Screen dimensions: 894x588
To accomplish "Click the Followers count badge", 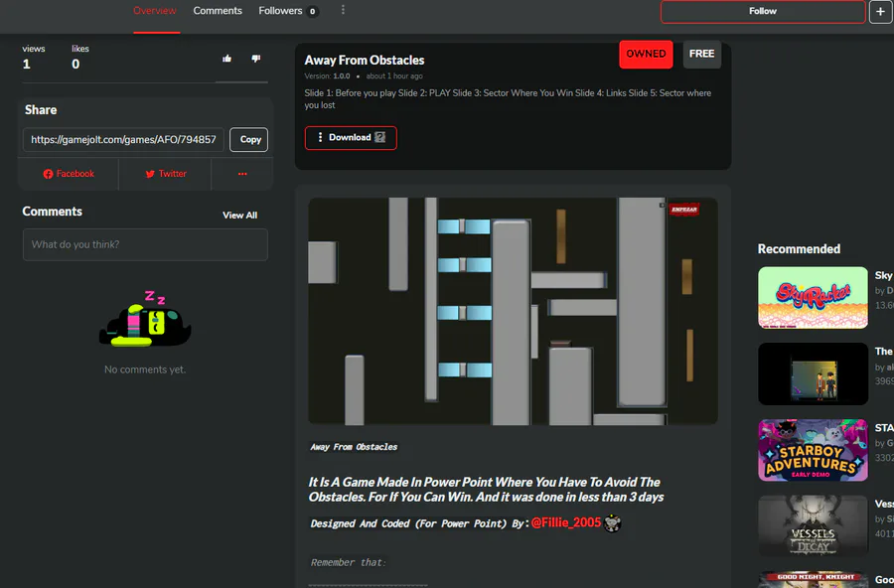I will click(312, 11).
